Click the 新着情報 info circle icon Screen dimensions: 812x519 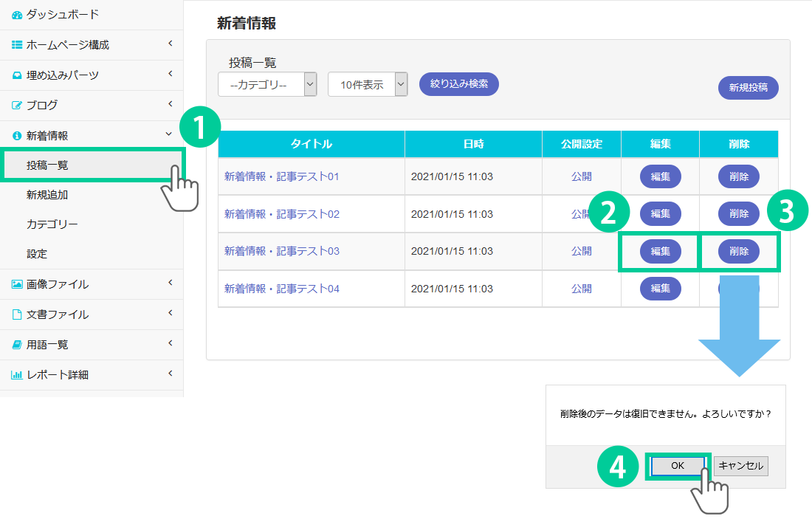click(x=17, y=136)
